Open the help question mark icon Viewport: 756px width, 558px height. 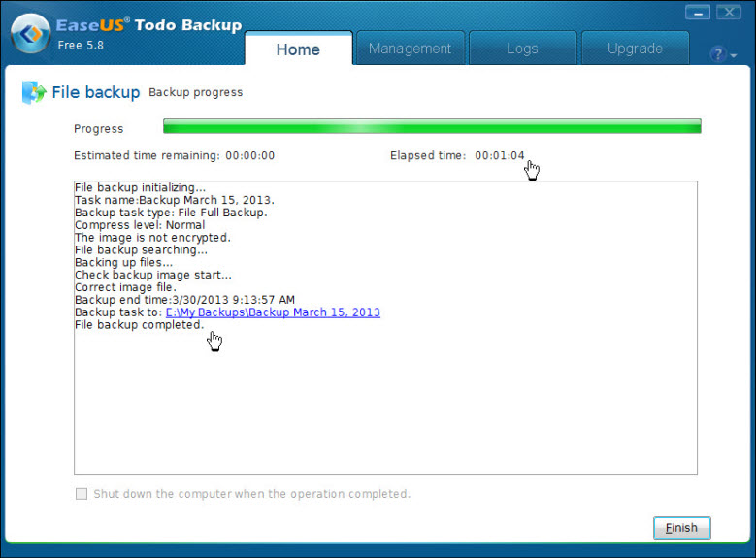click(x=718, y=53)
